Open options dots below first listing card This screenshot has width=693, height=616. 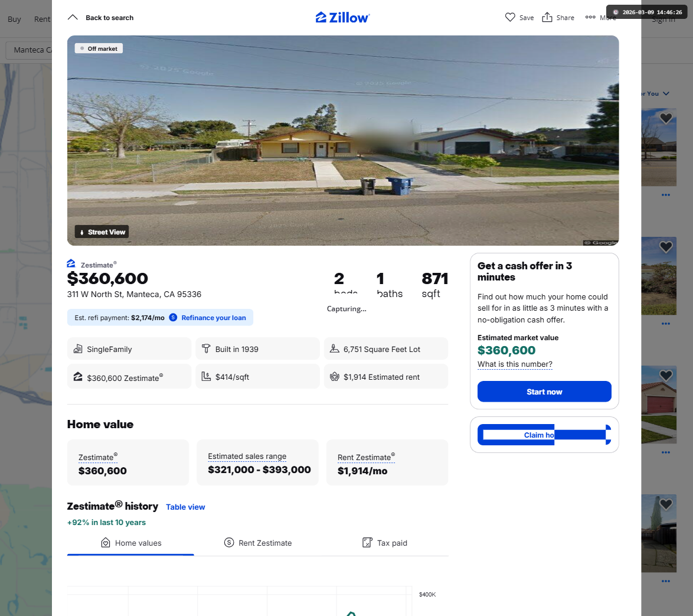(666, 194)
